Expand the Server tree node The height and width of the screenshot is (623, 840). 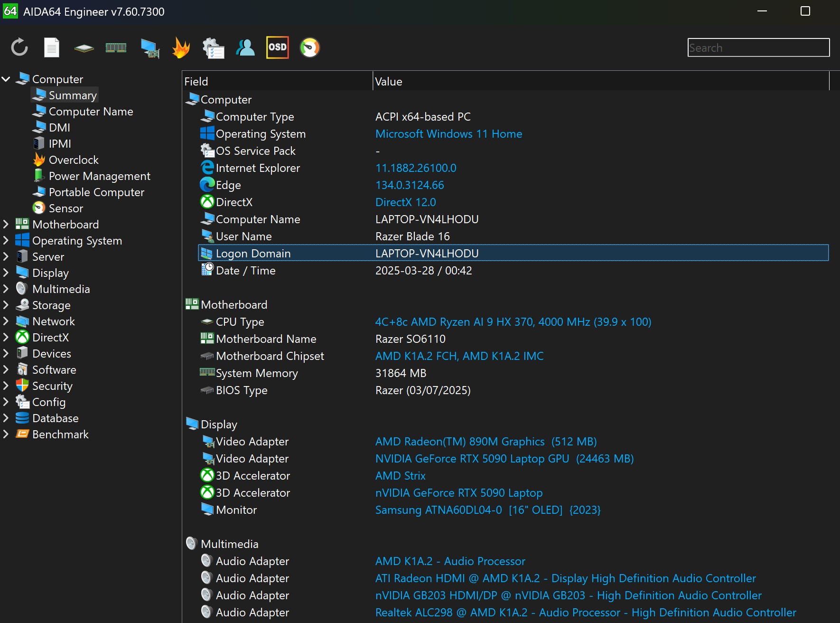tap(6, 257)
